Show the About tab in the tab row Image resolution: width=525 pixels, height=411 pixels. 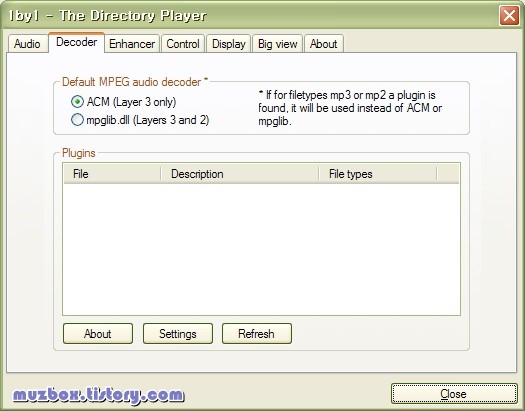323,44
